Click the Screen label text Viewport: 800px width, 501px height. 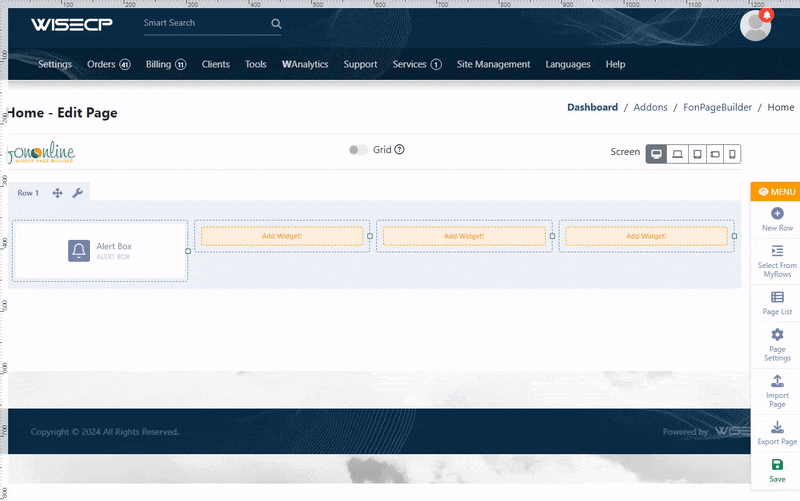click(x=625, y=152)
